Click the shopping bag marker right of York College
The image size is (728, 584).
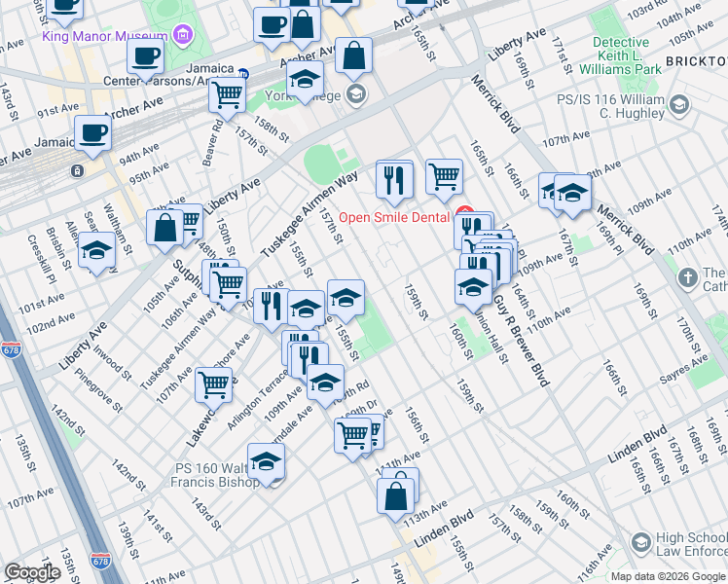coord(354,59)
